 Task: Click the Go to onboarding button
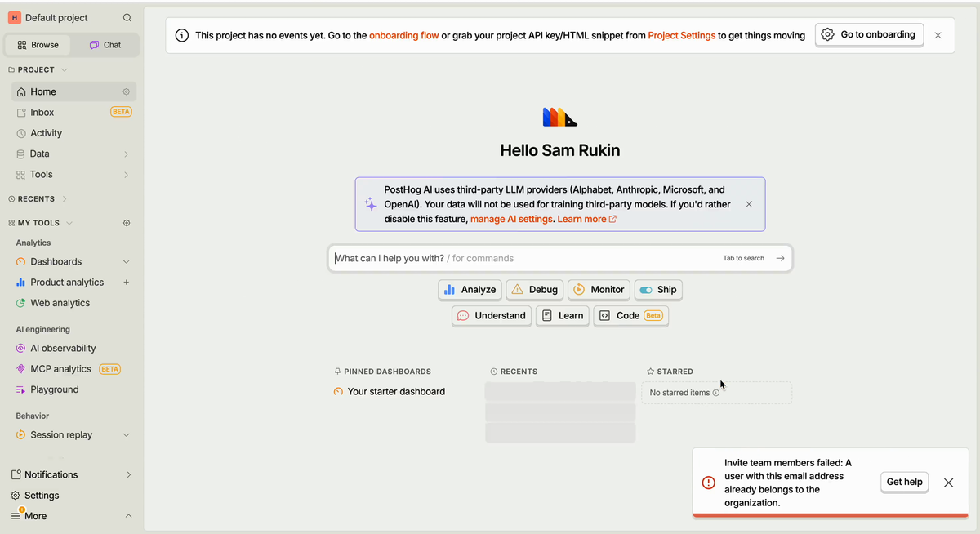point(869,35)
